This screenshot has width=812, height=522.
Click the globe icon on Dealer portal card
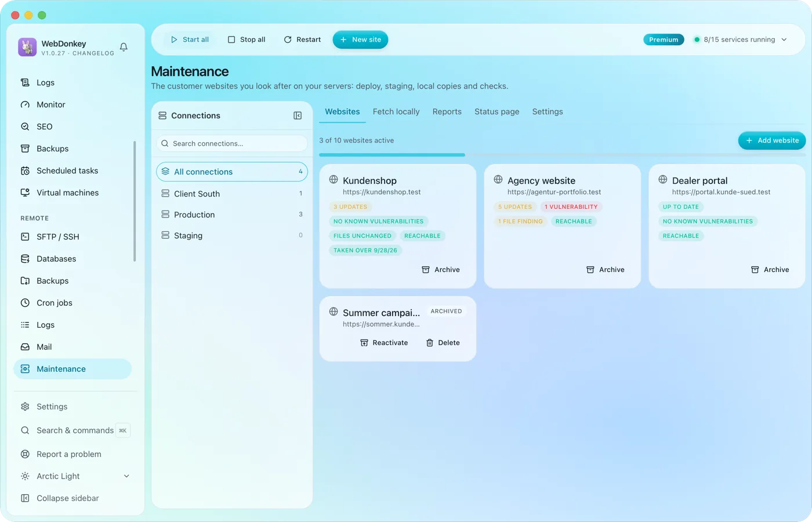point(663,179)
